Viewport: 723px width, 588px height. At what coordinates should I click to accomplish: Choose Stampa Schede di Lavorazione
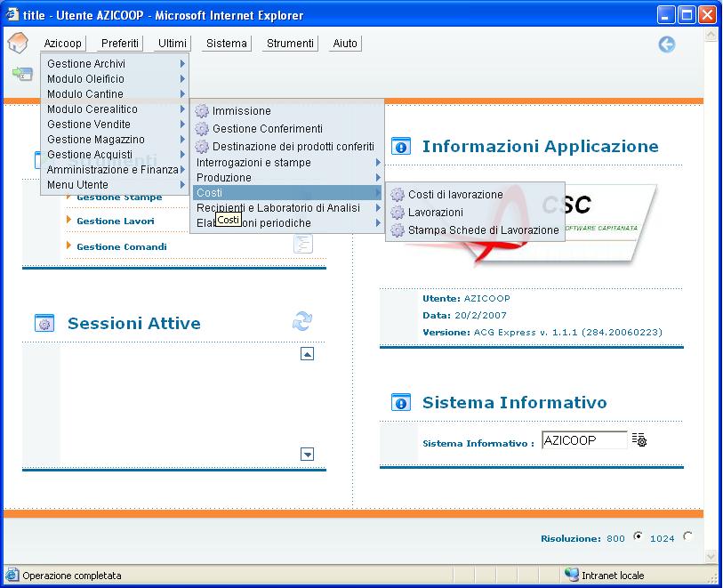pyautogui.click(x=475, y=230)
